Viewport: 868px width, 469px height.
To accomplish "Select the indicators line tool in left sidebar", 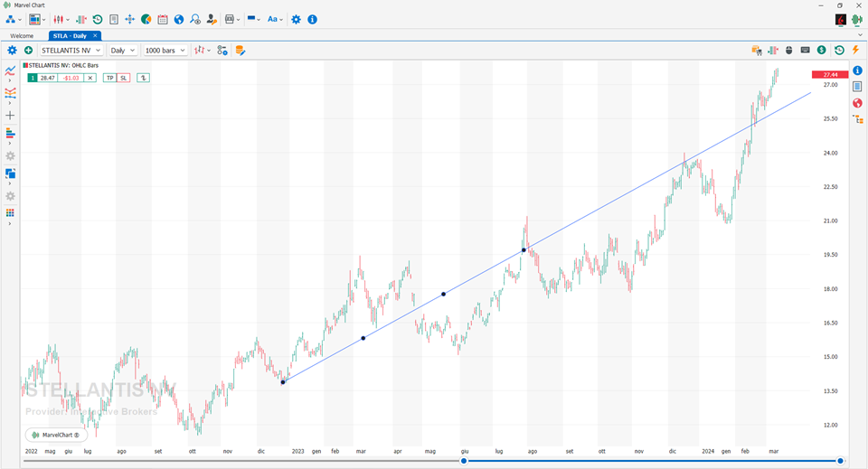I will point(10,70).
